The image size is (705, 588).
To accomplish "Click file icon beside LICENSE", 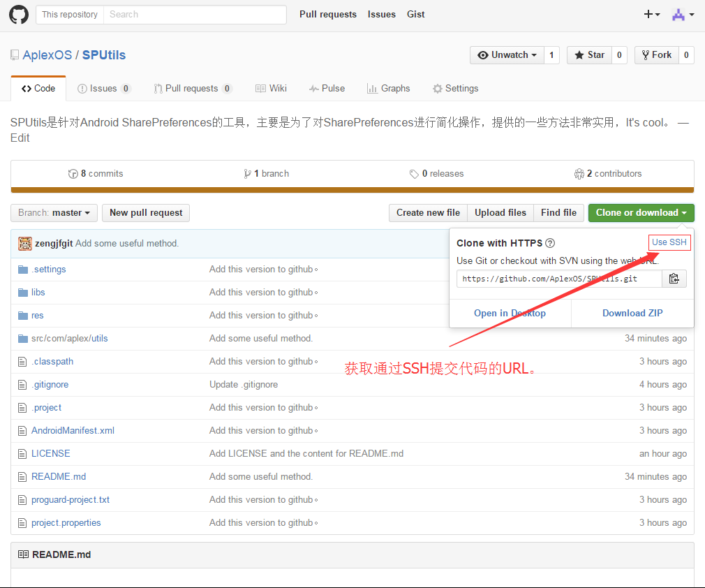I will [22, 454].
